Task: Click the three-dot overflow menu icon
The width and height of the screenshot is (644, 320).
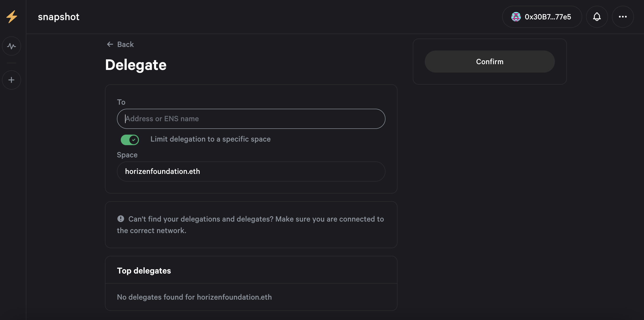Action: [x=623, y=17]
